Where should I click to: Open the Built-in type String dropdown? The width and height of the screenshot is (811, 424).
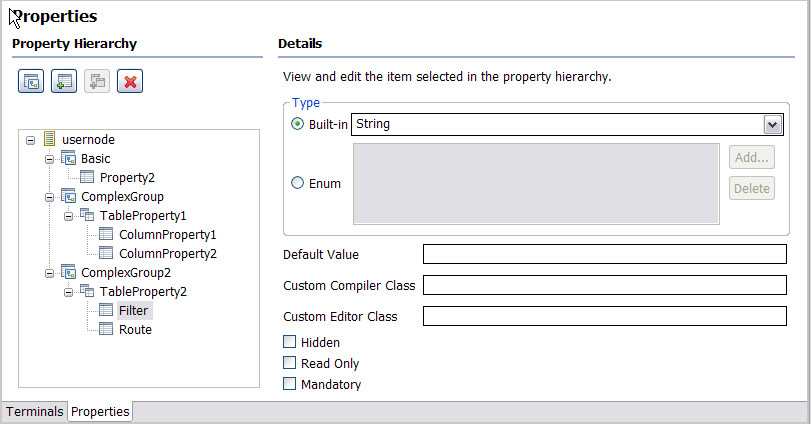[773, 125]
